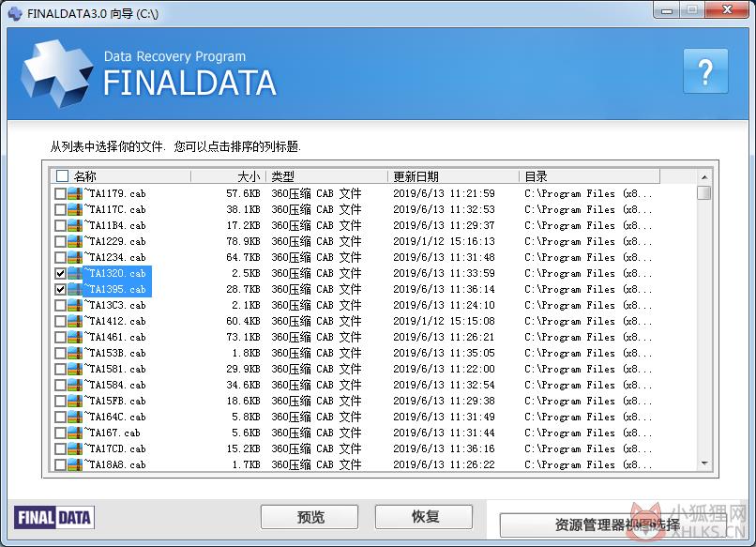Click the file icon of ~TA167.cab

[x=75, y=433]
